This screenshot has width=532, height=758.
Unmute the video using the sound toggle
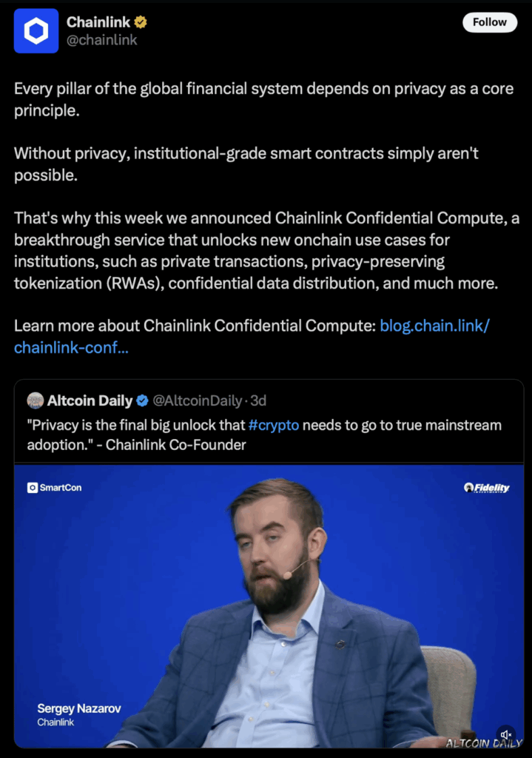coord(506,734)
